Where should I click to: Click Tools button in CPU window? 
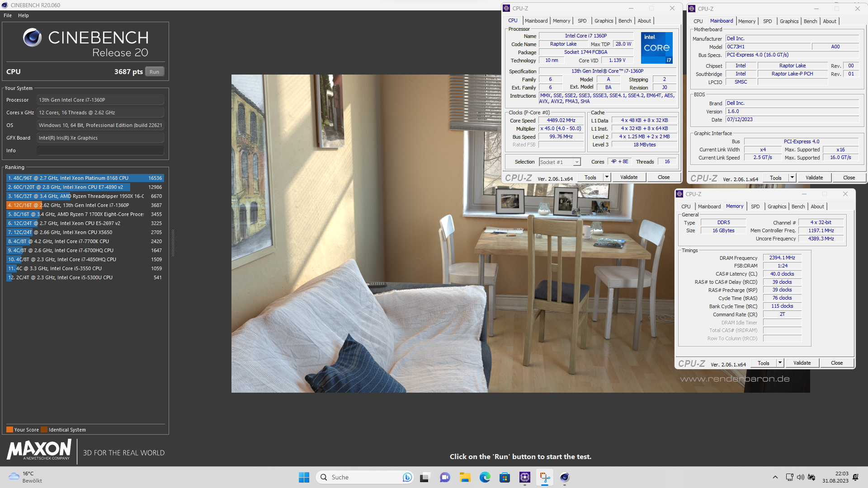(x=590, y=178)
